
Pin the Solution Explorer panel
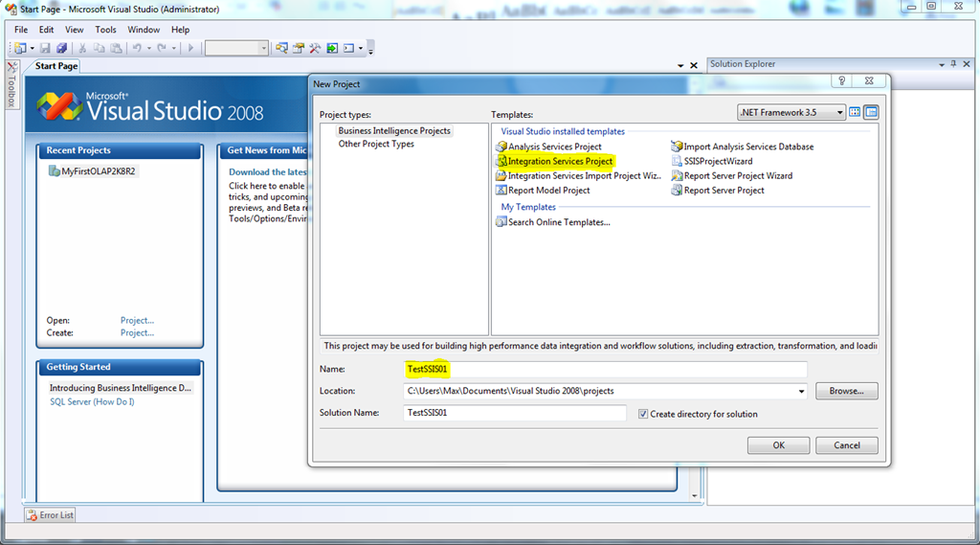coord(954,64)
